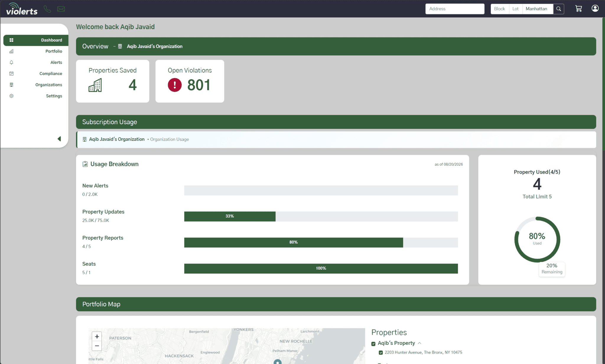
Task: Click the Address input field
Action: (x=455, y=9)
